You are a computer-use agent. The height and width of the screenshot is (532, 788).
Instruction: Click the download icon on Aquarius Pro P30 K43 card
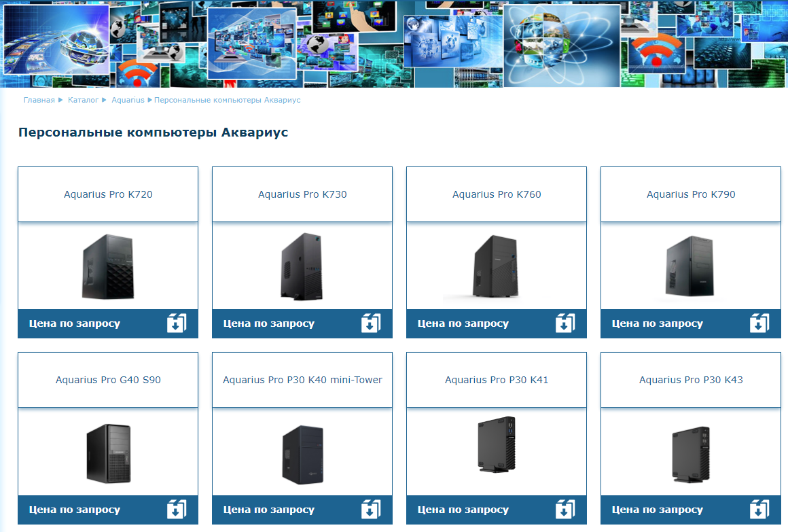[759, 509]
